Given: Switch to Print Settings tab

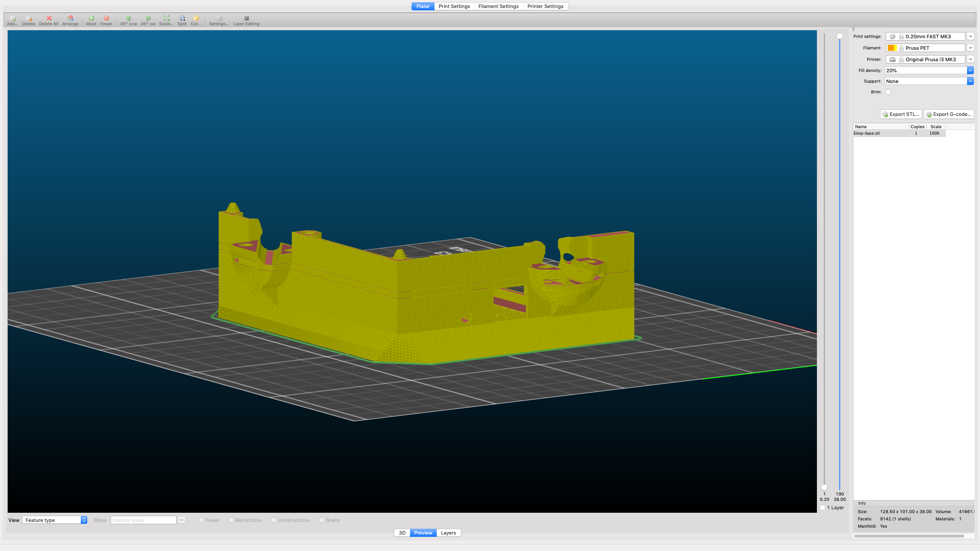Looking at the screenshot, I should tap(454, 6).
